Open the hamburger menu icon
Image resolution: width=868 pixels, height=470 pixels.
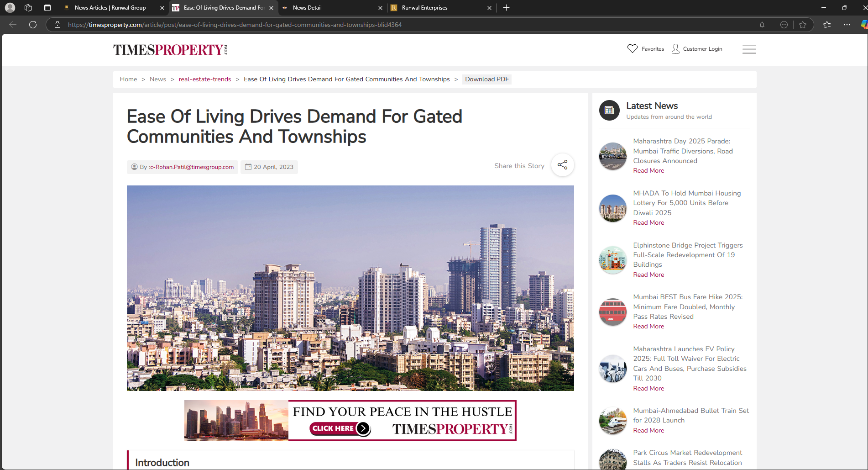[x=749, y=49]
